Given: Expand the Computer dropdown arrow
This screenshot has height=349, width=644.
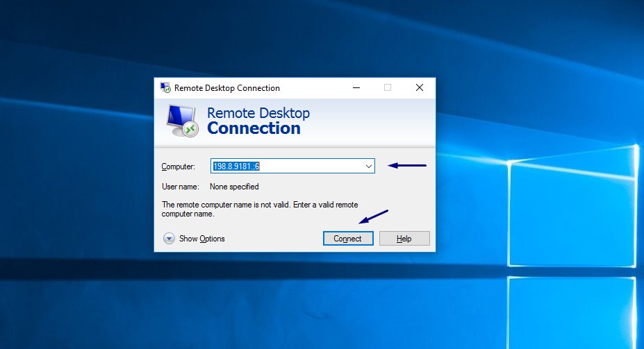Looking at the screenshot, I should [x=368, y=166].
